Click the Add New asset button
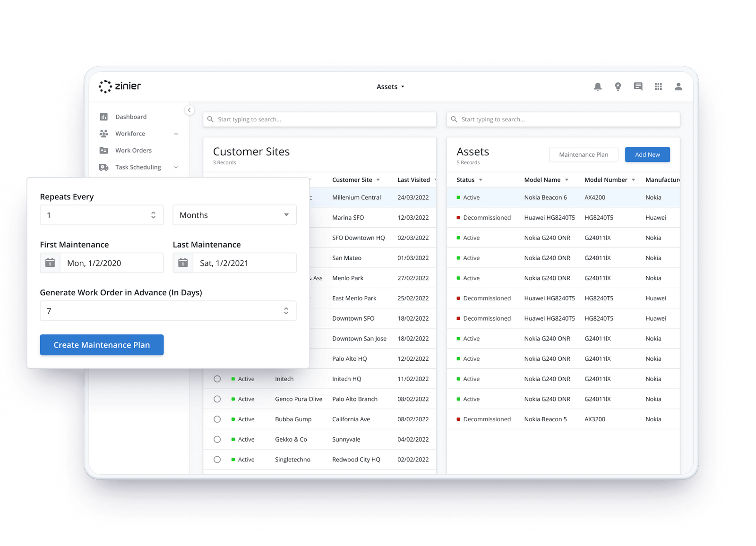 647,154
